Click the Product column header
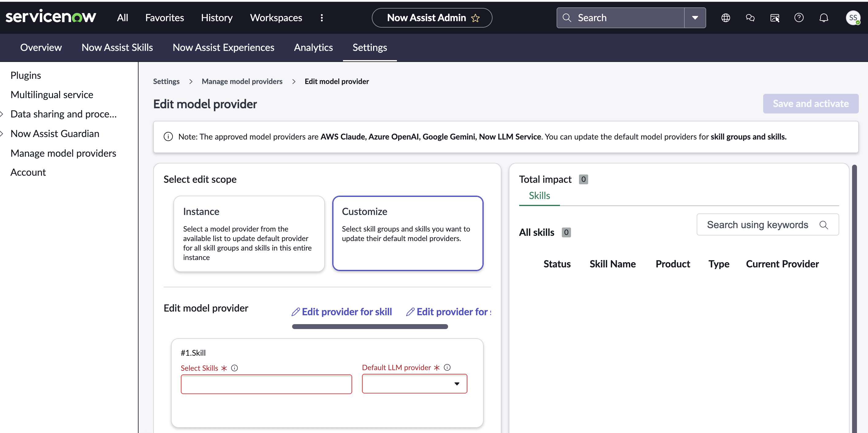This screenshot has width=868, height=433. [x=672, y=264]
